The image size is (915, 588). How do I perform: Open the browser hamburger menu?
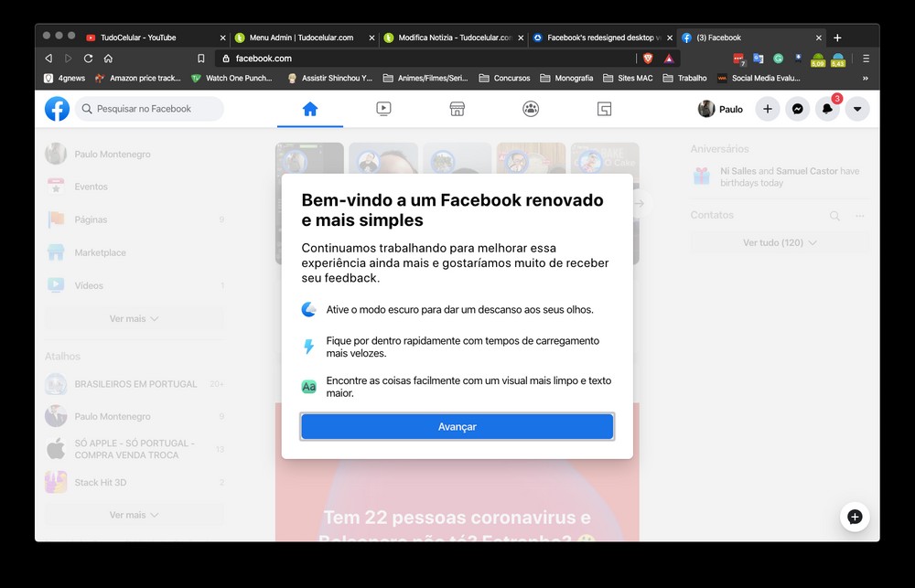(x=866, y=59)
